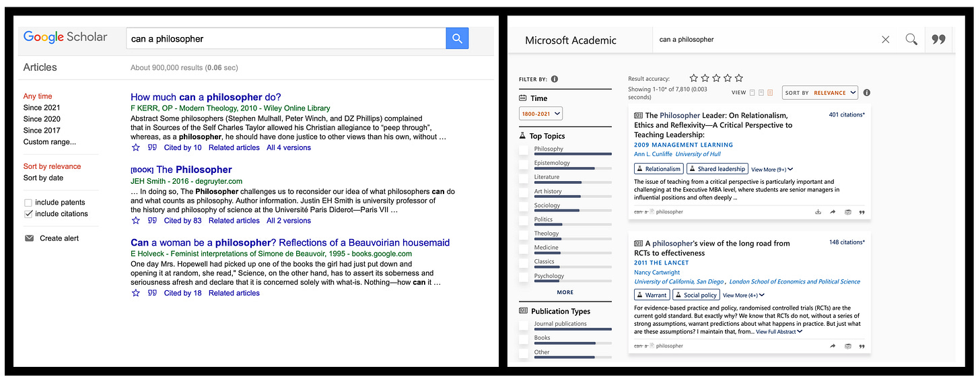Click the Create alert envelope icon
The image size is (980, 381).
click(x=29, y=238)
